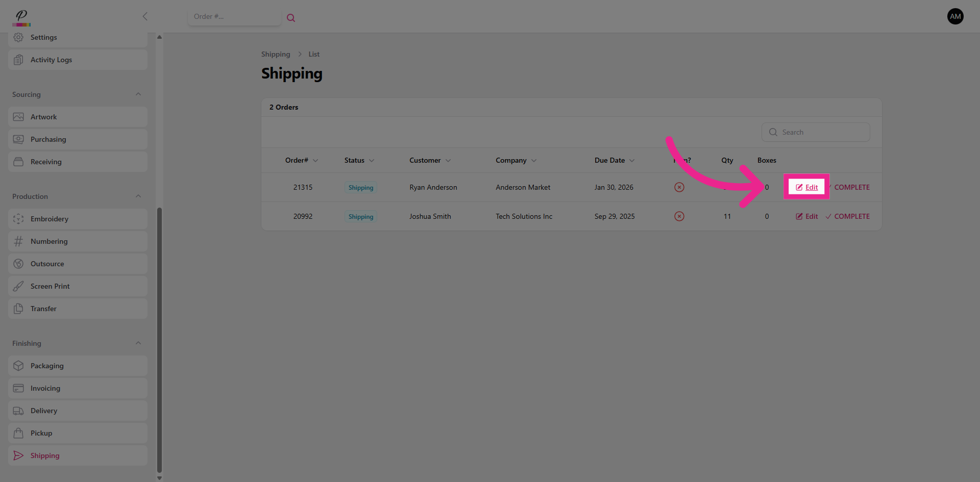
Task: Click the Numbering hash icon
Action: pyautogui.click(x=18, y=241)
